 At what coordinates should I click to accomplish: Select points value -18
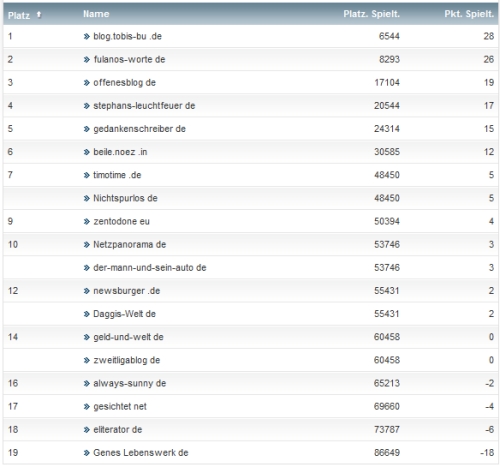(x=487, y=453)
